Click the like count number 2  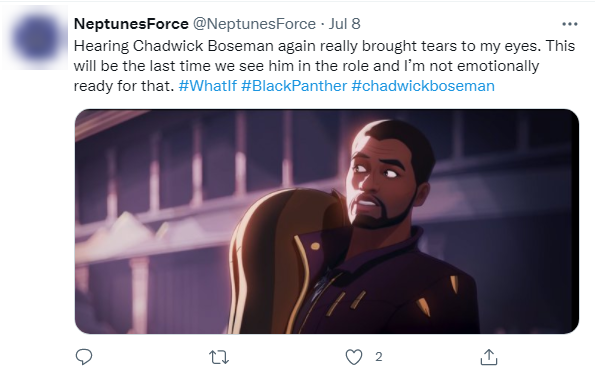coord(379,357)
